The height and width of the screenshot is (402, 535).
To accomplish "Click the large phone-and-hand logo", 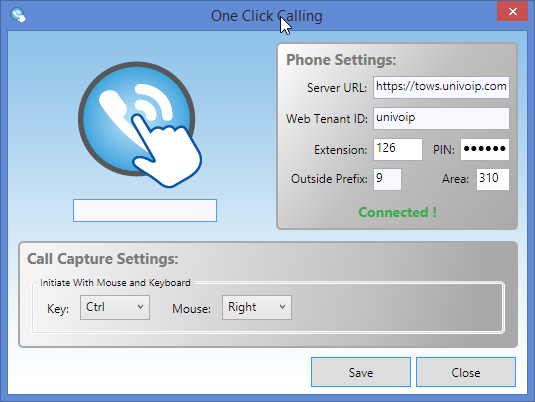I will pos(140,125).
